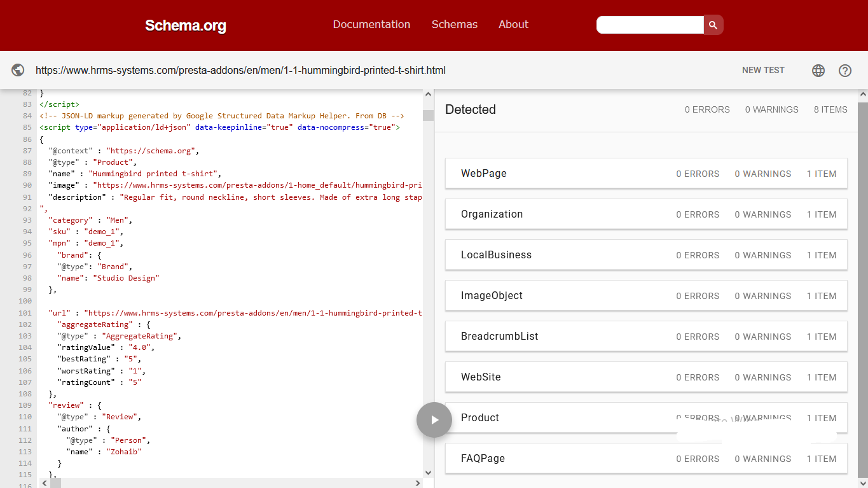Click the 0 WARNINGS summary count in header

771,109
